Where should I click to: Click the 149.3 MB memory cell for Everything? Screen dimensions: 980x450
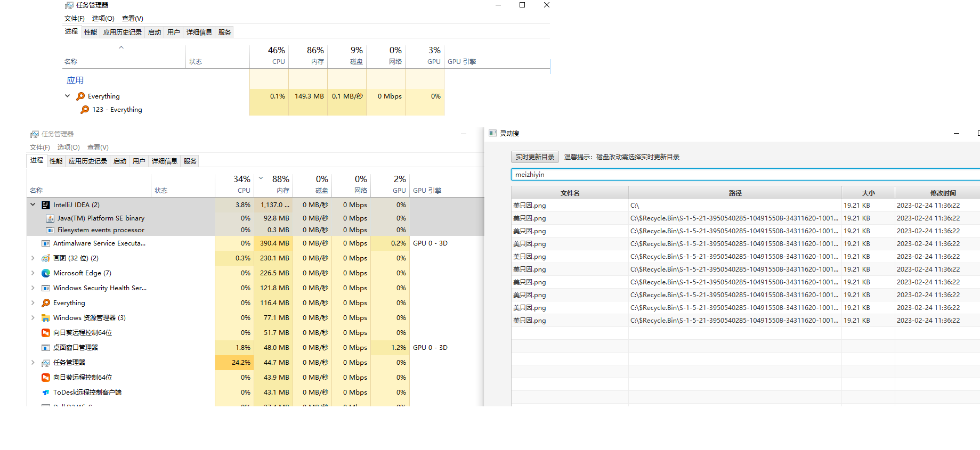pyautogui.click(x=308, y=96)
